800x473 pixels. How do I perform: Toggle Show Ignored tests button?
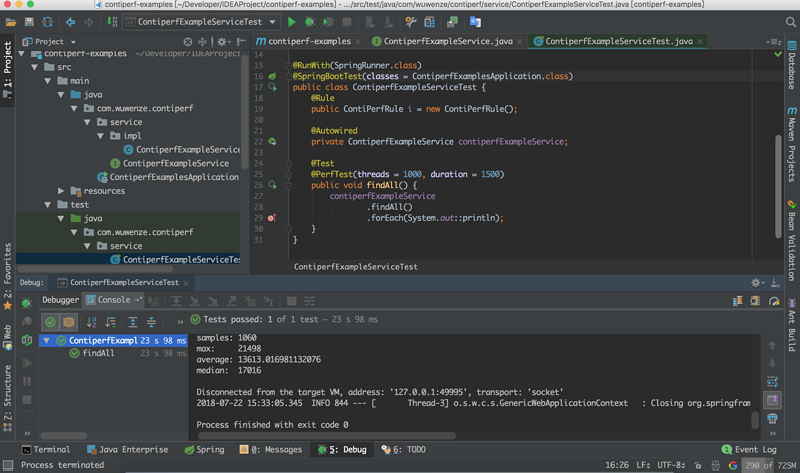coord(69,322)
